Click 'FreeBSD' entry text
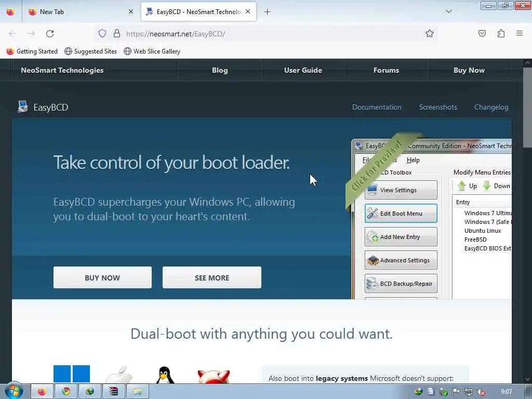The width and height of the screenshot is (532, 399). [475, 240]
